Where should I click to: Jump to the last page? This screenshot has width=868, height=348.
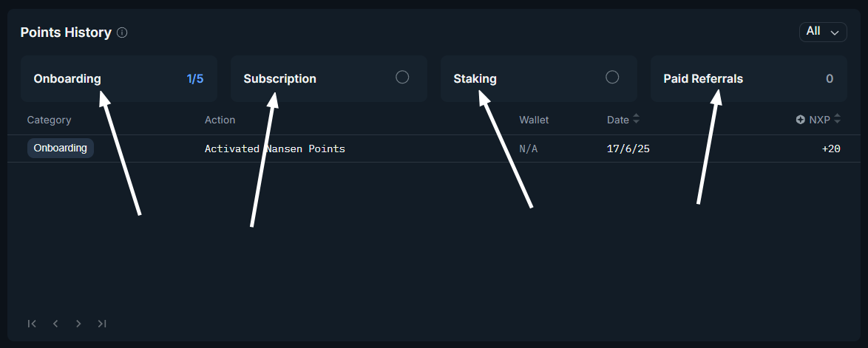tap(102, 324)
